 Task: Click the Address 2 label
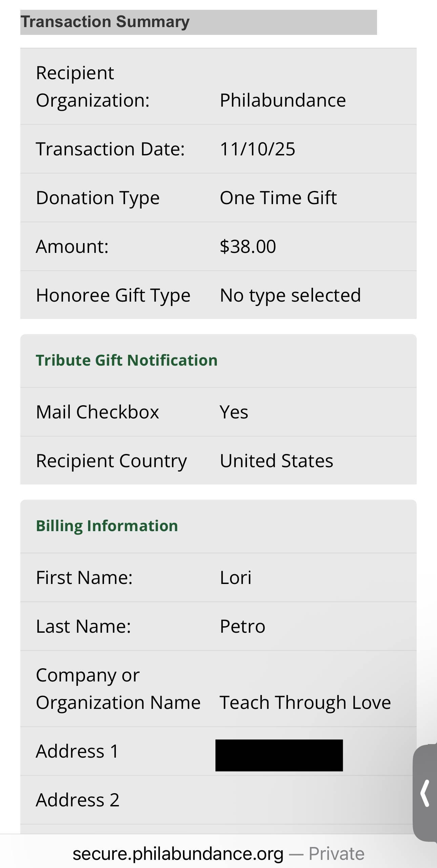(78, 800)
